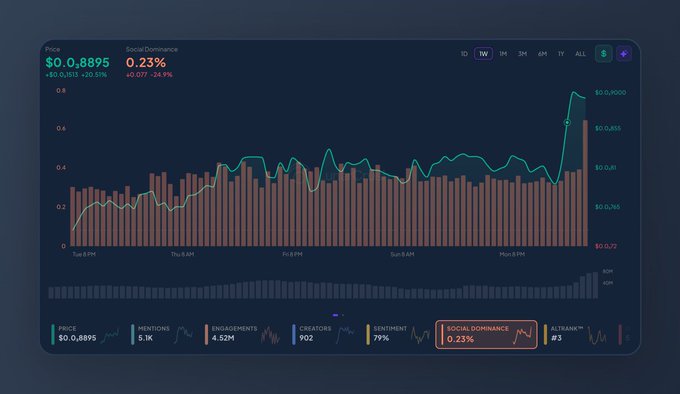Switch to the 1M time range
Image resolution: width=680 pixels, height=394 pixels.
[503, 54]
